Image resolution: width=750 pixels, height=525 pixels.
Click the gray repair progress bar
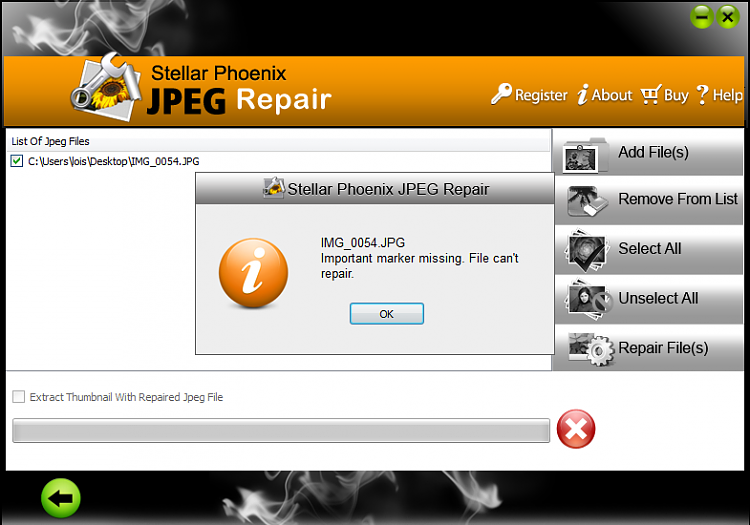pyautogui.click(x=281, y=430)
